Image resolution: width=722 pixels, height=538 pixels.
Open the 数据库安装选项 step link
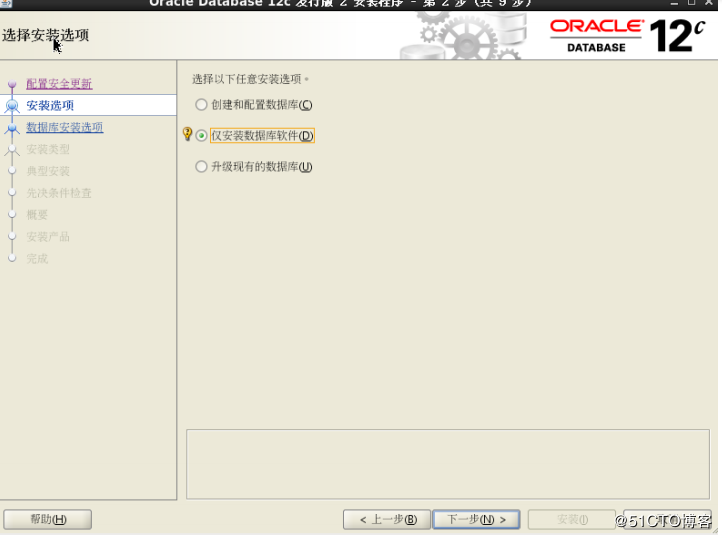click(x=64, y=127)
